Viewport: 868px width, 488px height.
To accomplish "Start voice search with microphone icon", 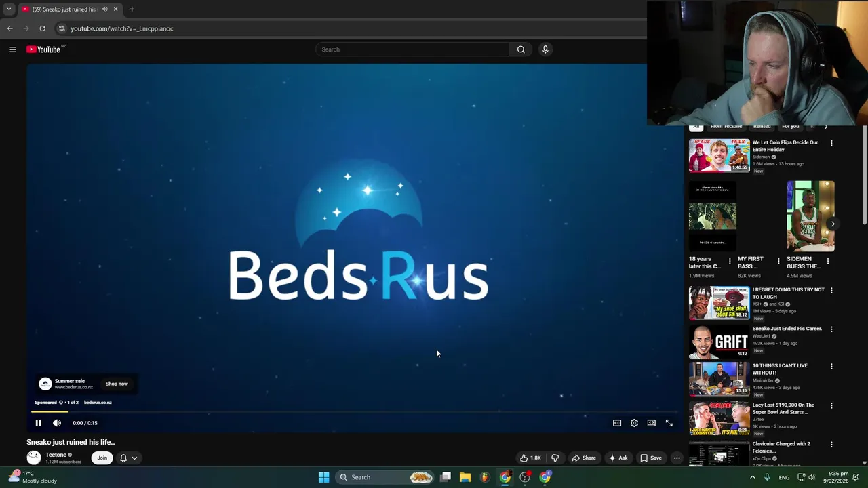I will pos(545,49).
